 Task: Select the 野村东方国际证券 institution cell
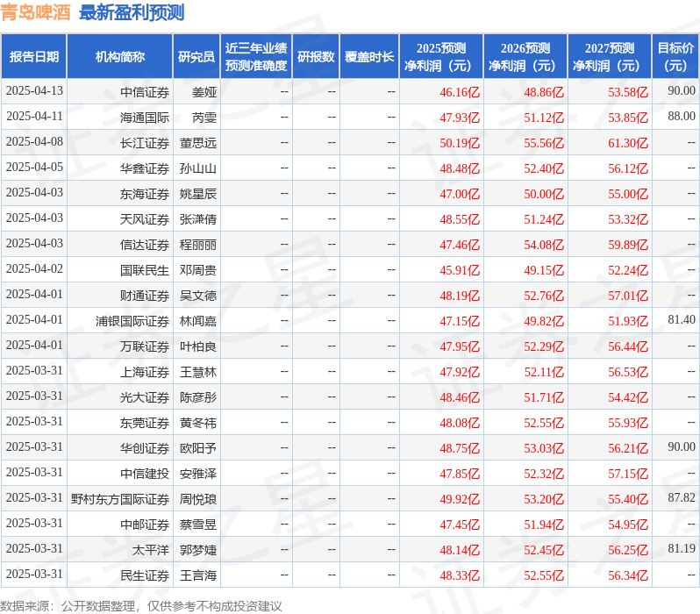[x=120, y=500]
